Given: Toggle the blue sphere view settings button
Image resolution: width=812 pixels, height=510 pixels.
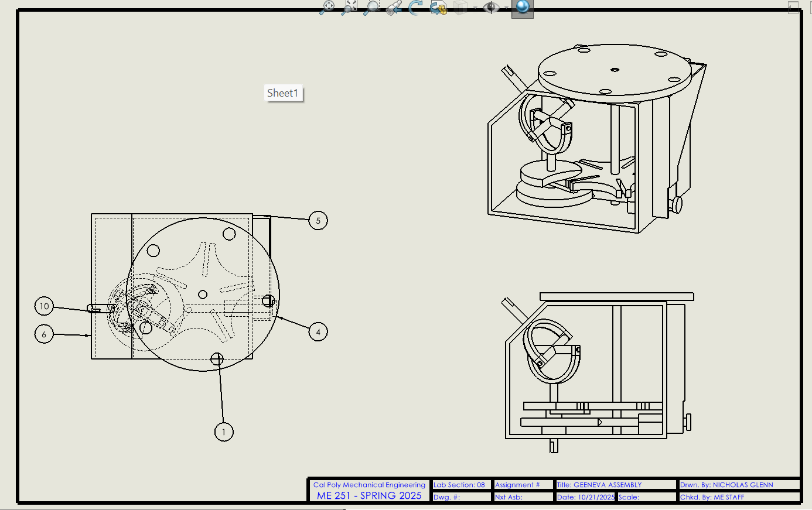Looking at the screenshot, I should point(522,7).
